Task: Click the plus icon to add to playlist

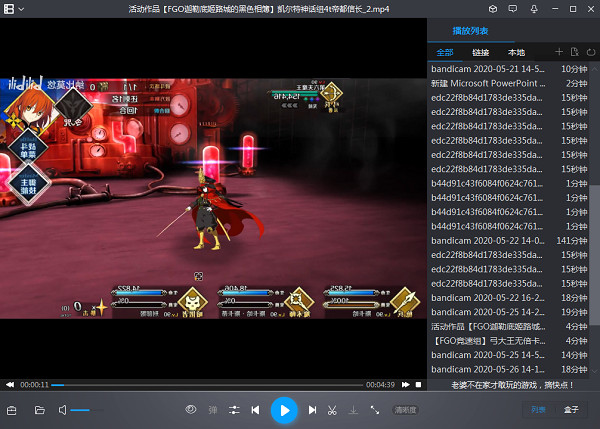Action: coord(559,52)
